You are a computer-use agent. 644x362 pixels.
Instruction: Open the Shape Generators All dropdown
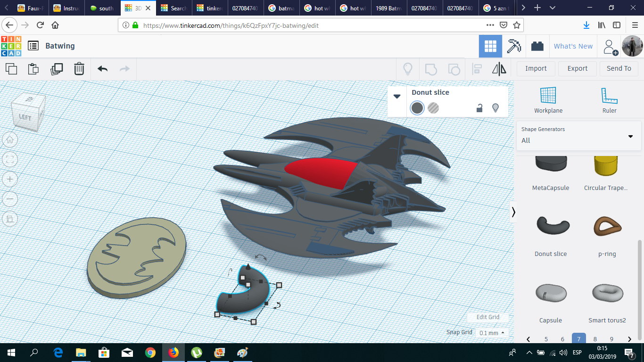(x=578, y=136)
